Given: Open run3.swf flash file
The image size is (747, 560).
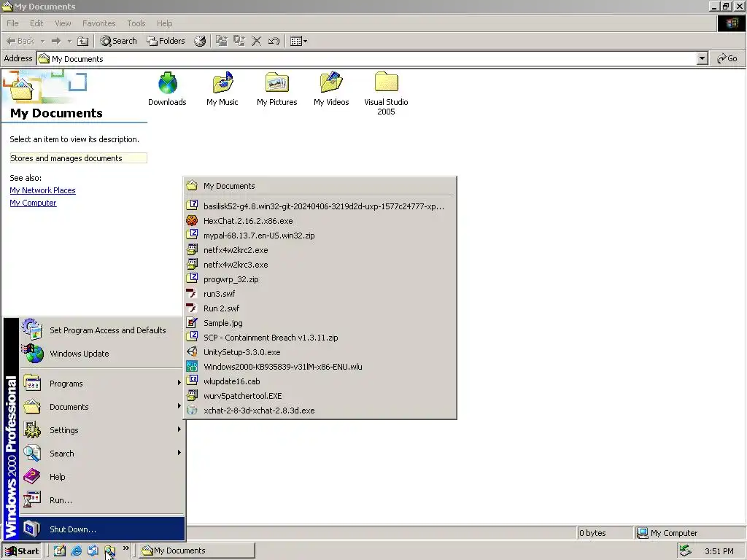Looking at the screenshot, I should pos(320,294).
